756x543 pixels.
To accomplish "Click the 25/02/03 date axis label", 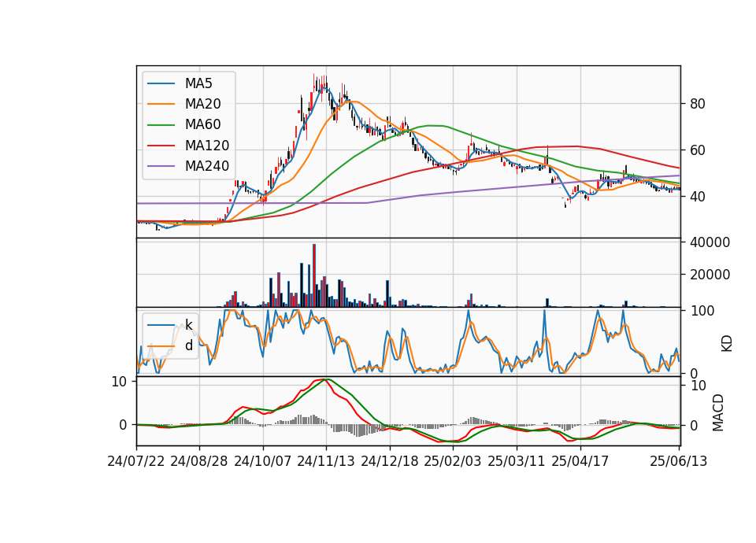I will click(x=453, y=461).
